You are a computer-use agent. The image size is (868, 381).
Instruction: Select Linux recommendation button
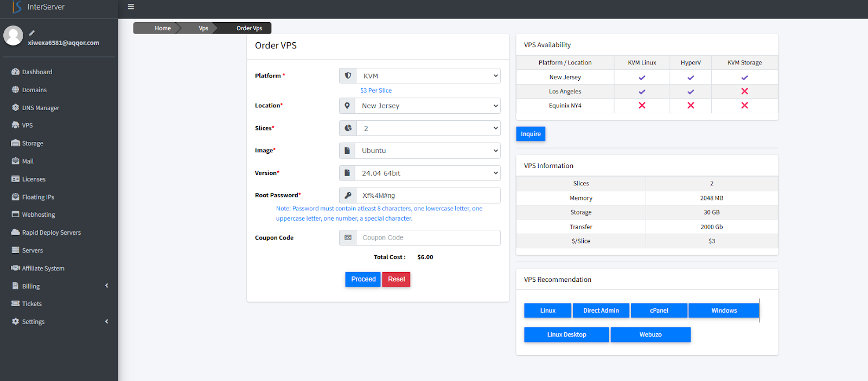click(x=547, y=311)
